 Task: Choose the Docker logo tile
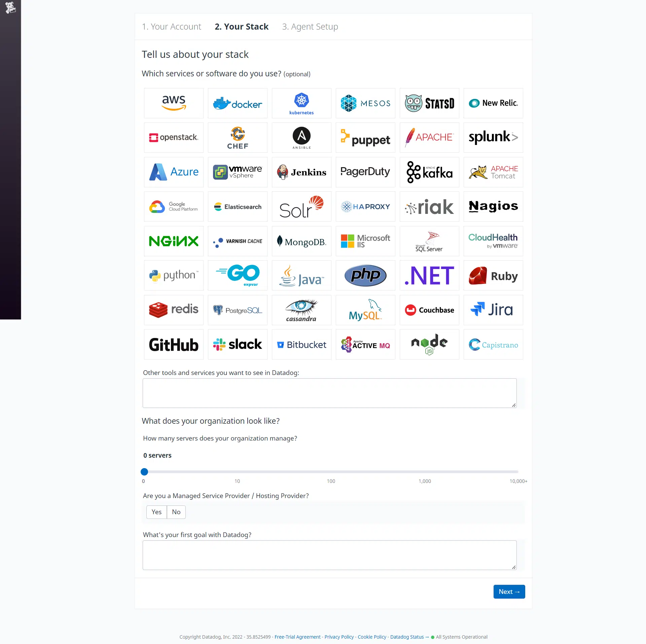pos(238,103)
